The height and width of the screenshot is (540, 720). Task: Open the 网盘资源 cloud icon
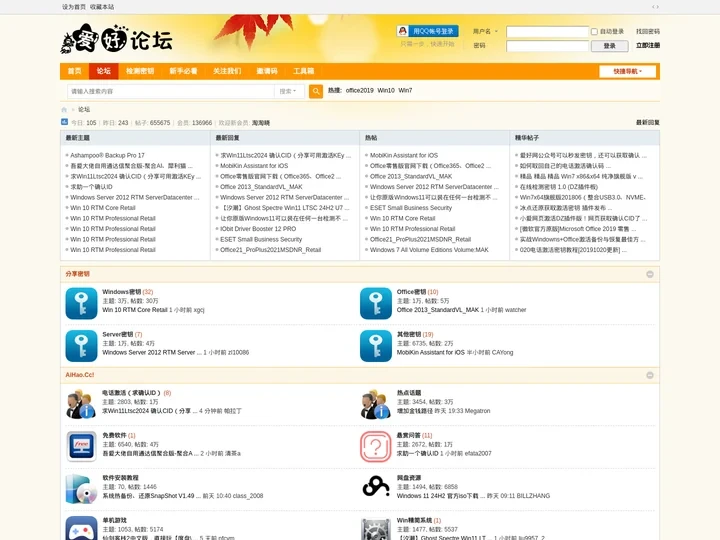pos(376,487)
